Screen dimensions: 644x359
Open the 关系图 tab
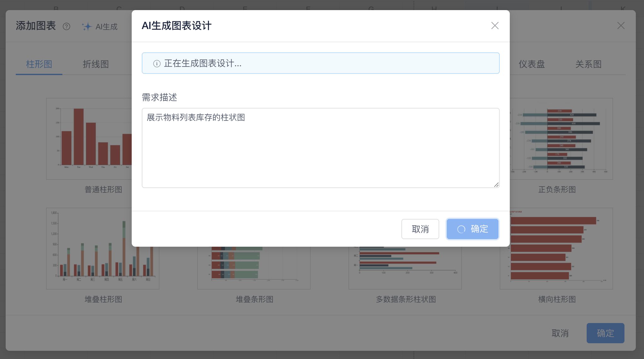[x=588, y=64]
